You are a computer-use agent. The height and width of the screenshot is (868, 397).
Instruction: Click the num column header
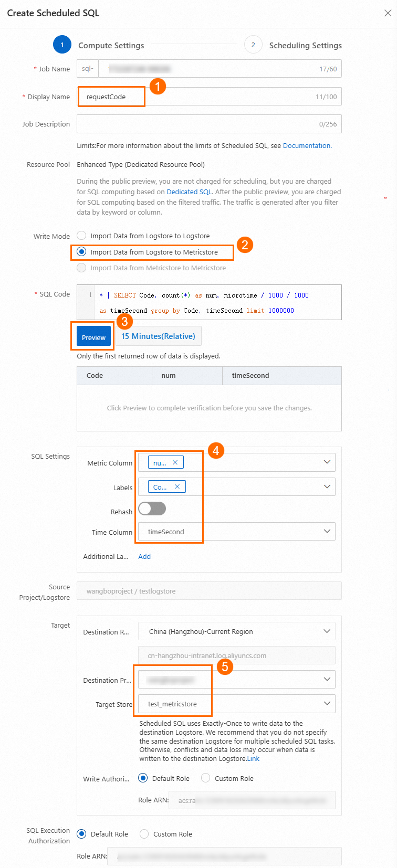pyautogui.click(x=187, y=376)
